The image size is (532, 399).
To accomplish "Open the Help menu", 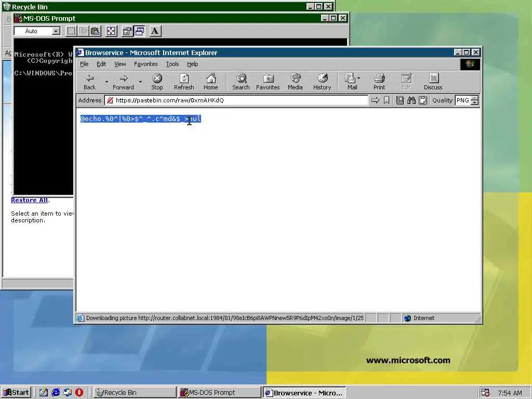I will point(192,64).
